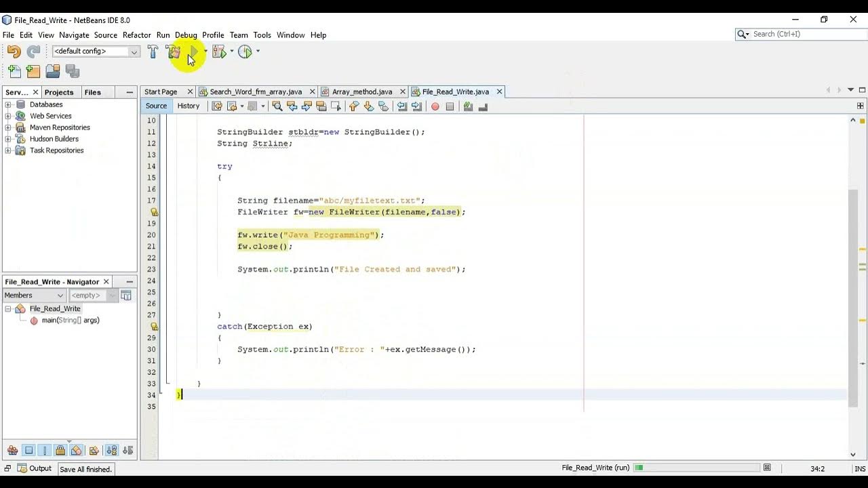Click Find Next Occurrence icon
868x488 pixels.
pyautogui.click(x=307, y=106)
